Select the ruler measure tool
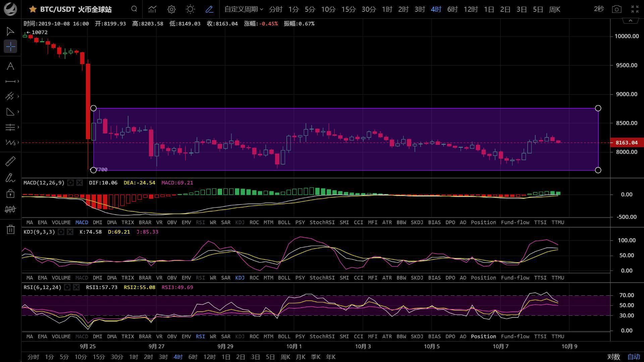 tap(10, 161)
